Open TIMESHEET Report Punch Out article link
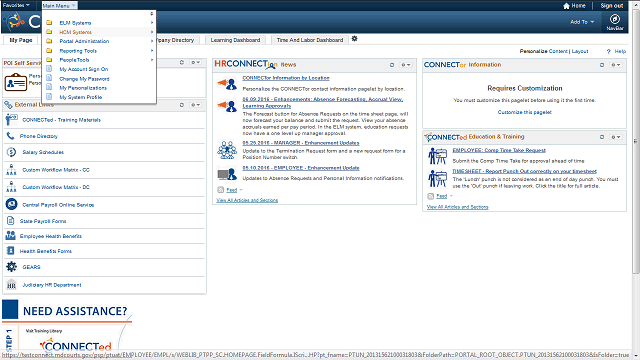This screenshot has height=360, width=640. click(x=524, y=171)
